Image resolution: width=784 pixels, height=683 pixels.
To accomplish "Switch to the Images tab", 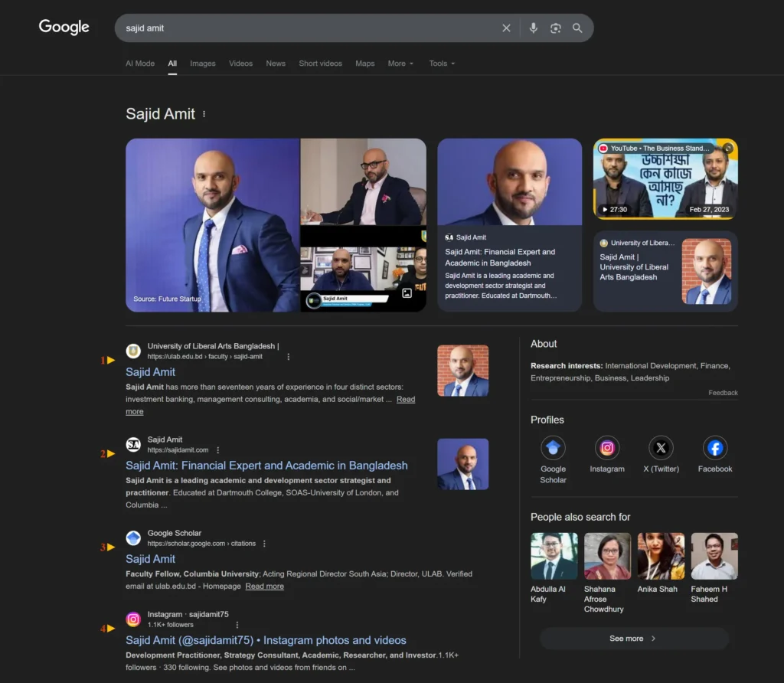I will point(203,64).
